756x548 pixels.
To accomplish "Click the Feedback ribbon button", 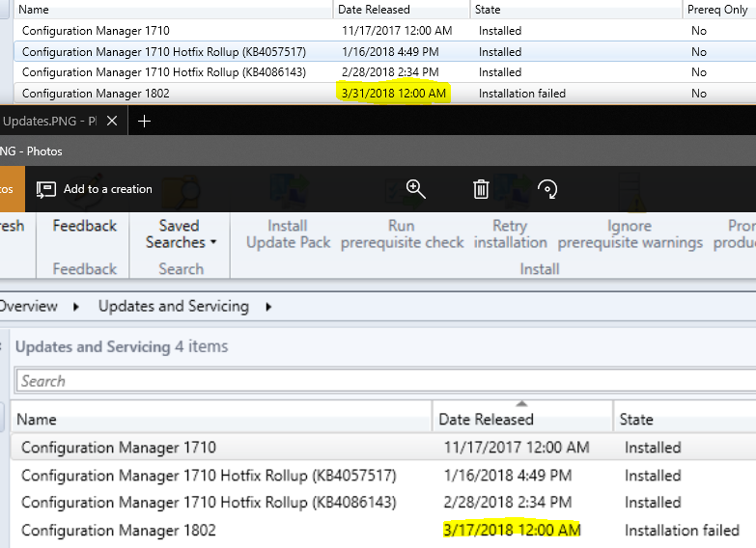I will 84,226.
